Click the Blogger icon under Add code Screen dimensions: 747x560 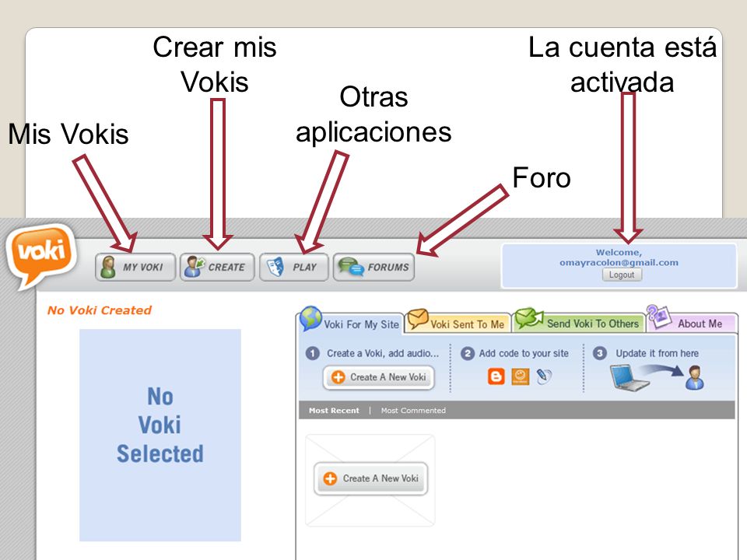[x=496, y=376]
